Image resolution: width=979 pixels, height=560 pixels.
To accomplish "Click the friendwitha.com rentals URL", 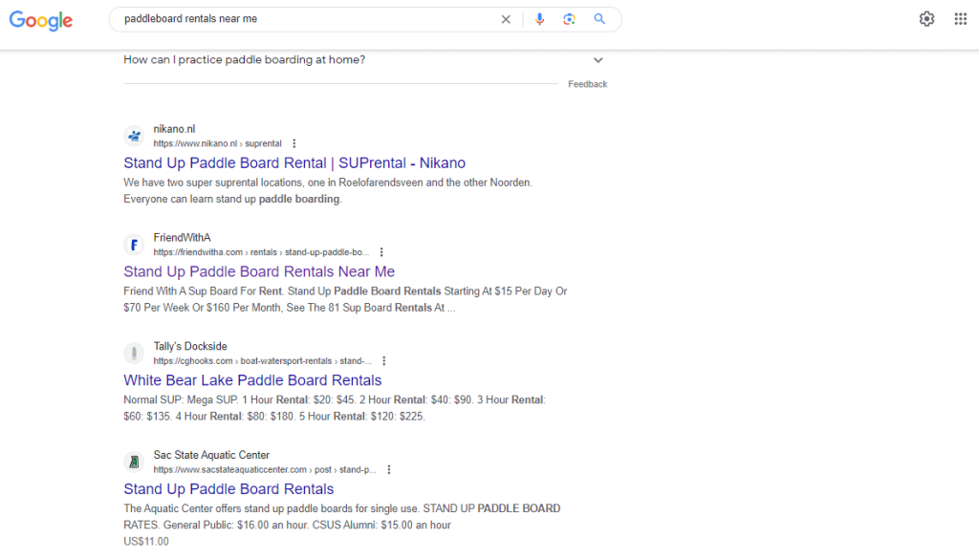I will 261,252.
